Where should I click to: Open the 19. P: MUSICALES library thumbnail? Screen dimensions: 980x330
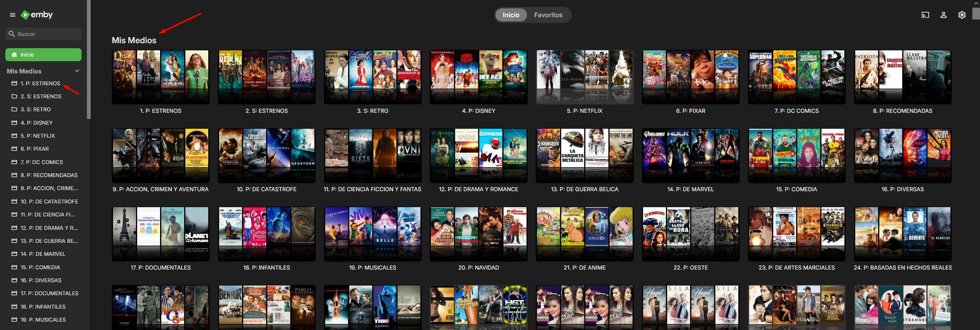(373, 234)
